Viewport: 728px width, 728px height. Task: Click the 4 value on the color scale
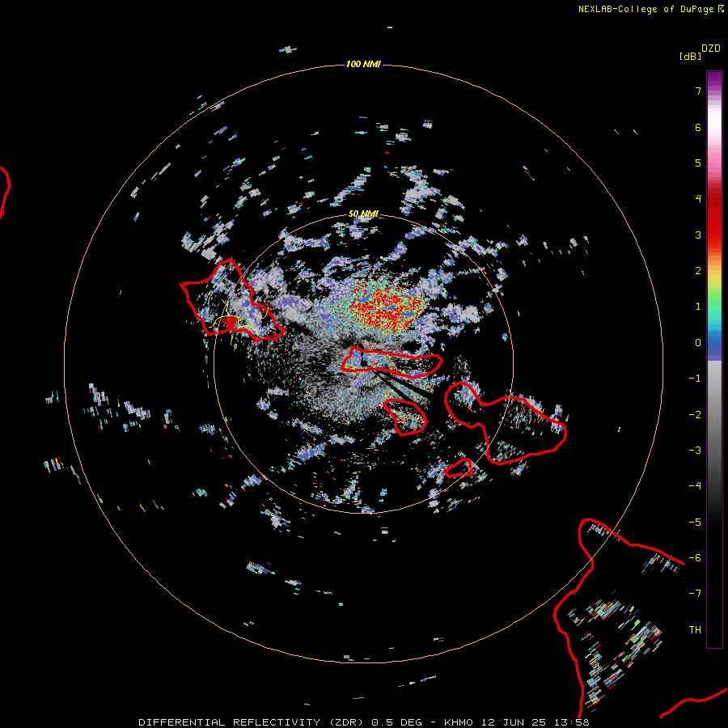[x=698, y=199]
